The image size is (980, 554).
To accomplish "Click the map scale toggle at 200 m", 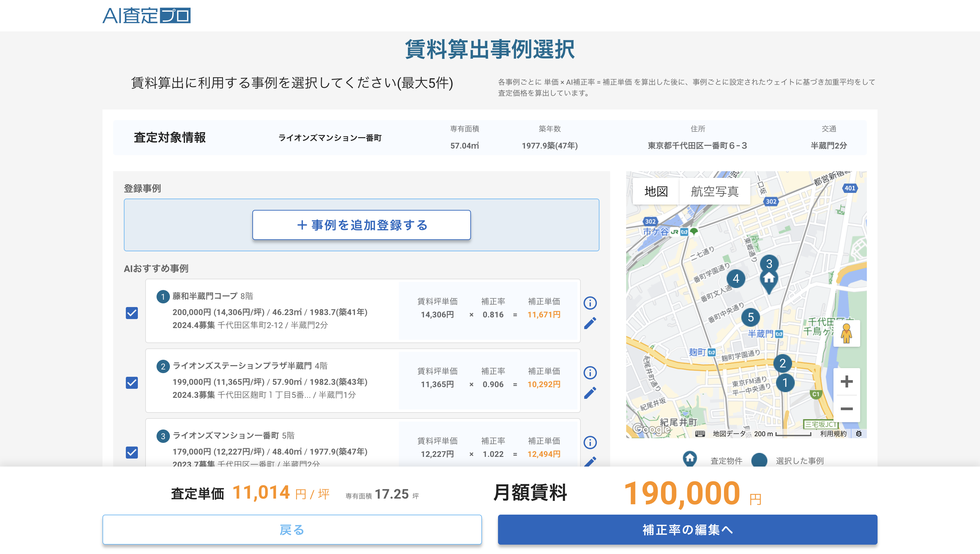I will pyautogui.click(x=782, y=434).
